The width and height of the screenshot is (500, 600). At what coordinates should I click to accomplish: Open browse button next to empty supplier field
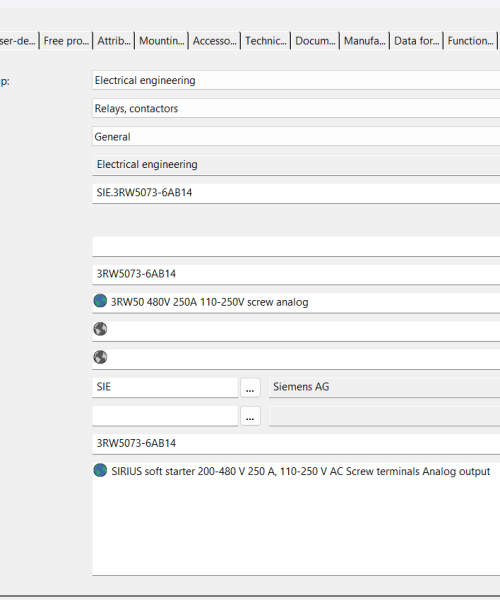coord(250,416)
